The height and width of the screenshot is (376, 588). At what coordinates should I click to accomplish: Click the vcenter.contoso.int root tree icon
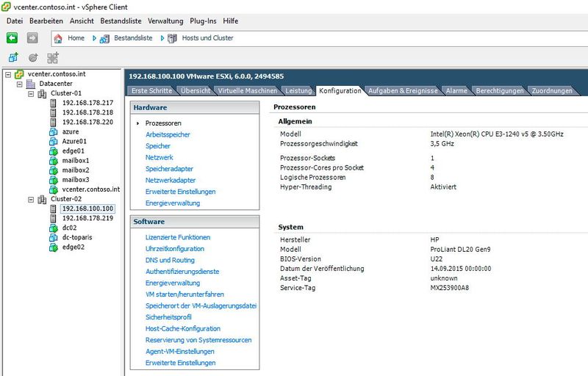click(19, 74)
